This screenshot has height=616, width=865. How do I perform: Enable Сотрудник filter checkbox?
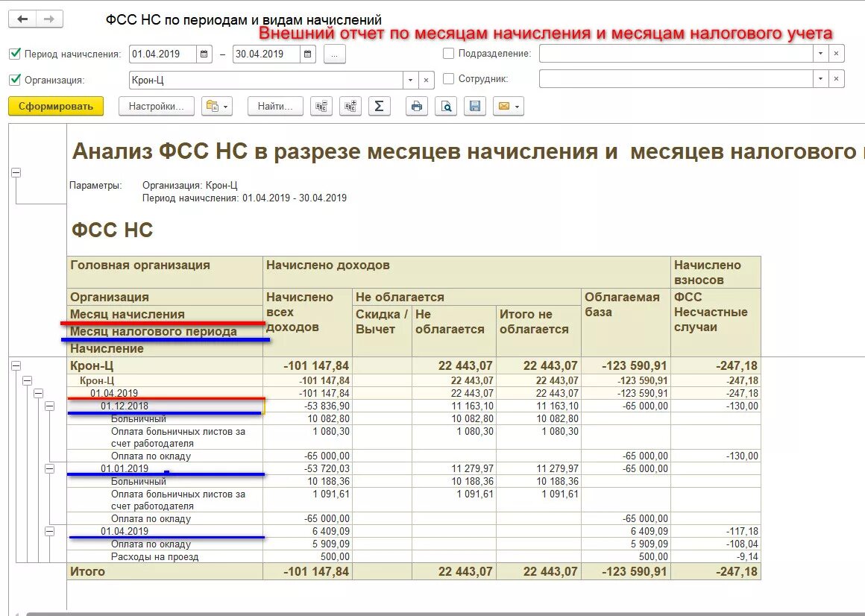(448, 79)
